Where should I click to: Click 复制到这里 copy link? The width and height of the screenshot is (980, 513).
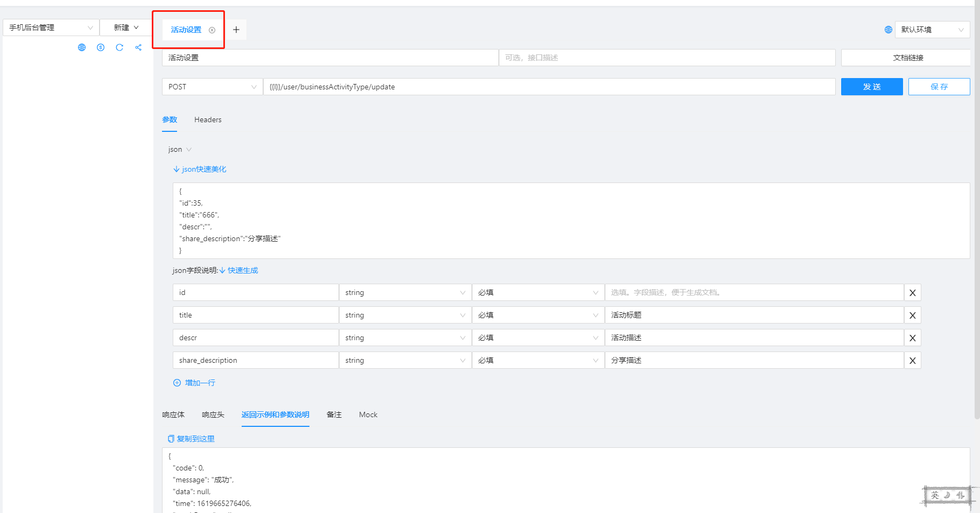click(191, 439)
